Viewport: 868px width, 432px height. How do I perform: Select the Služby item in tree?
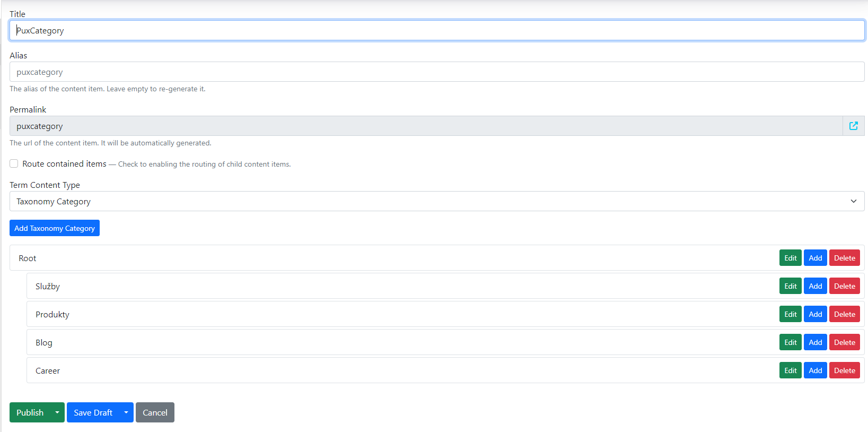[48, 286]
